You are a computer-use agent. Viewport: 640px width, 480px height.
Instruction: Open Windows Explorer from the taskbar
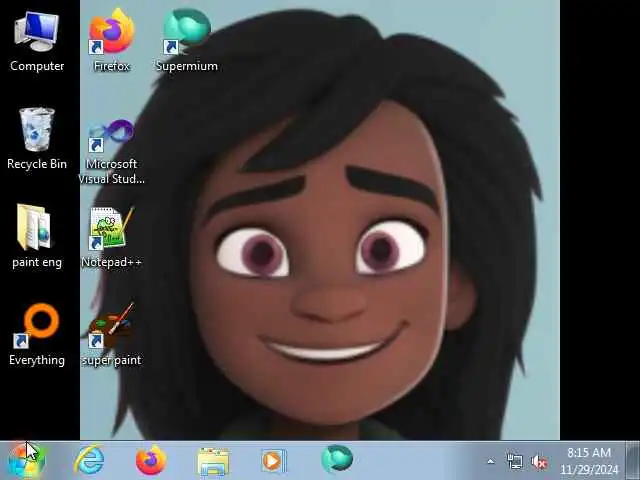tap(213, 461)
